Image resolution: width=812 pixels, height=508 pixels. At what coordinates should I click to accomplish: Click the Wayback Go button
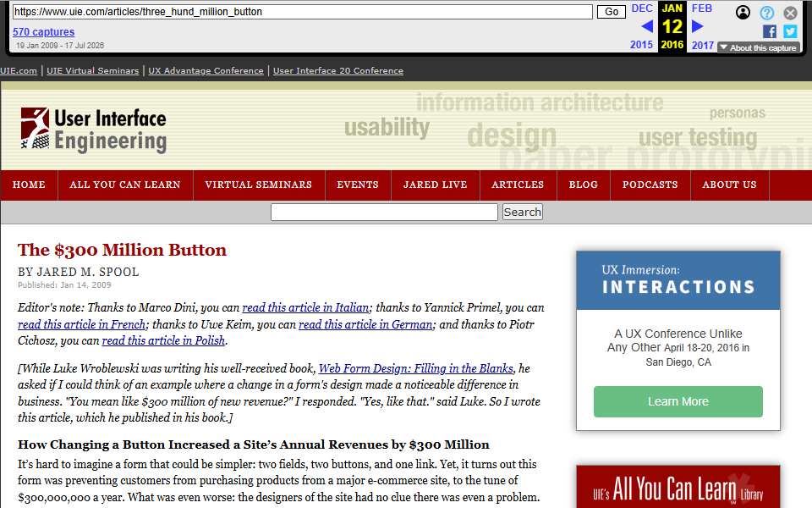click(611, 11)
